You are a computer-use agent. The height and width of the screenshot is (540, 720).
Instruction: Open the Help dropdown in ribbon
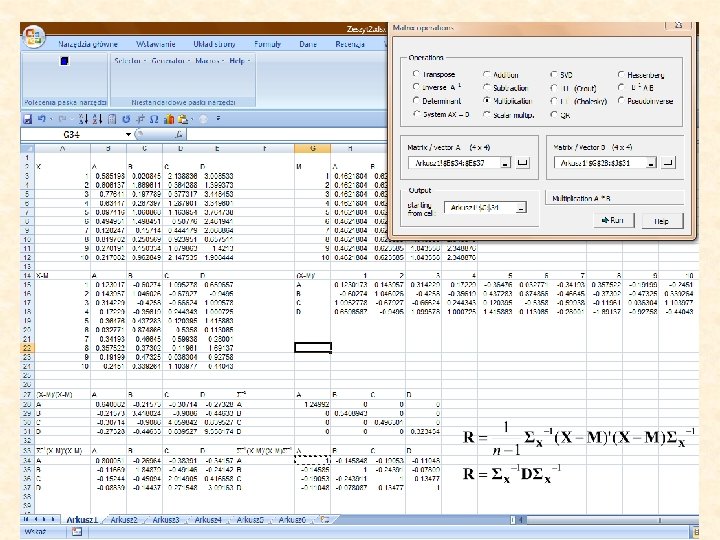click(240, 61)
